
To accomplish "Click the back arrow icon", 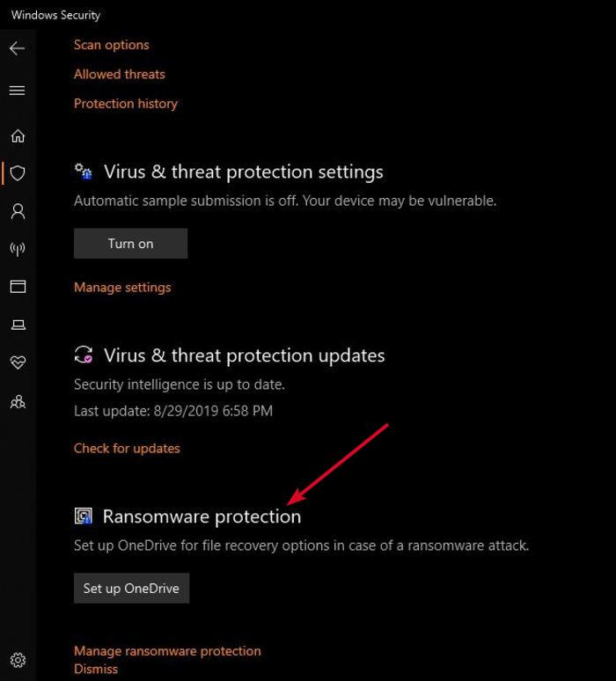I will click(x=18, y=48).
